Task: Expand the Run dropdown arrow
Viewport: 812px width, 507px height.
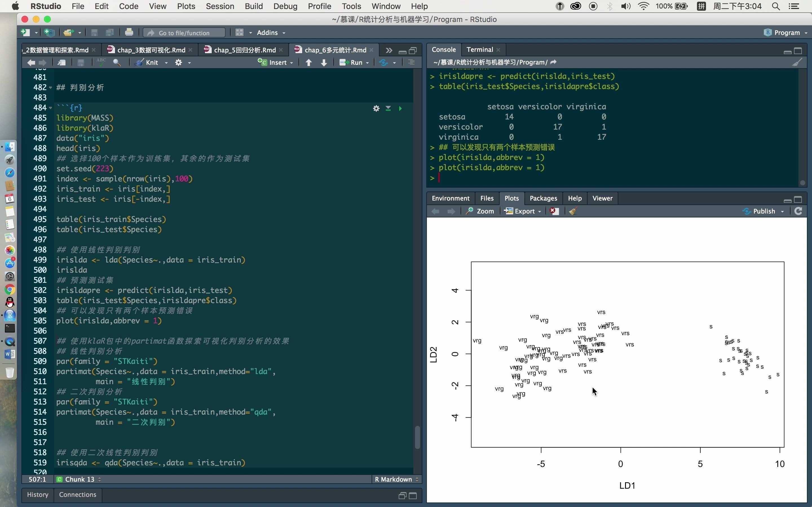Action: point(367,63)
